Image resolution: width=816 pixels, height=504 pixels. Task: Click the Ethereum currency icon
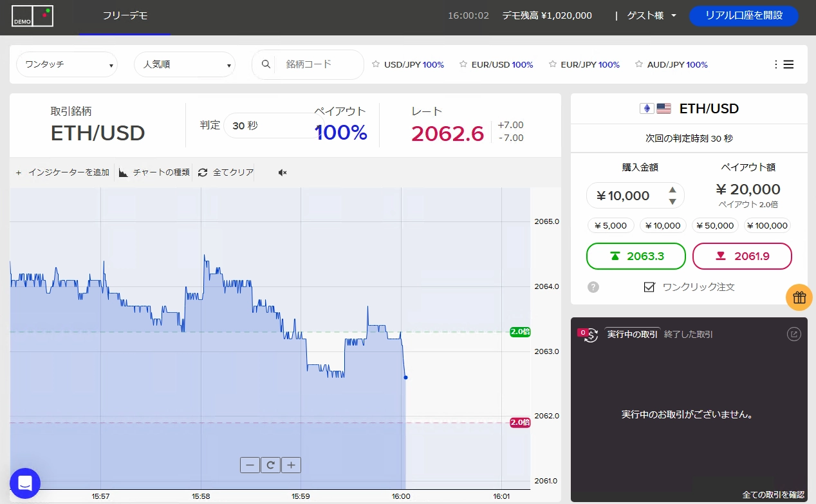coord(646,109)
